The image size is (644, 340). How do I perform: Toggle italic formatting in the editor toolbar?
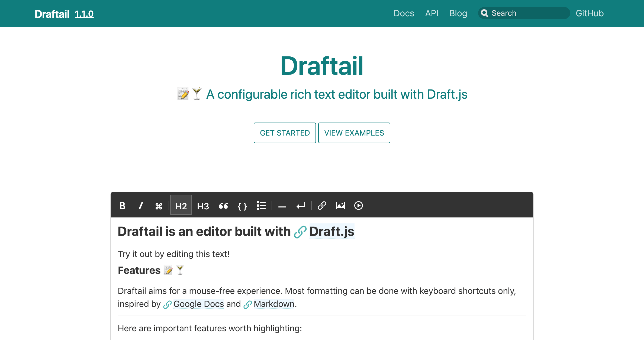coord(141,206)
